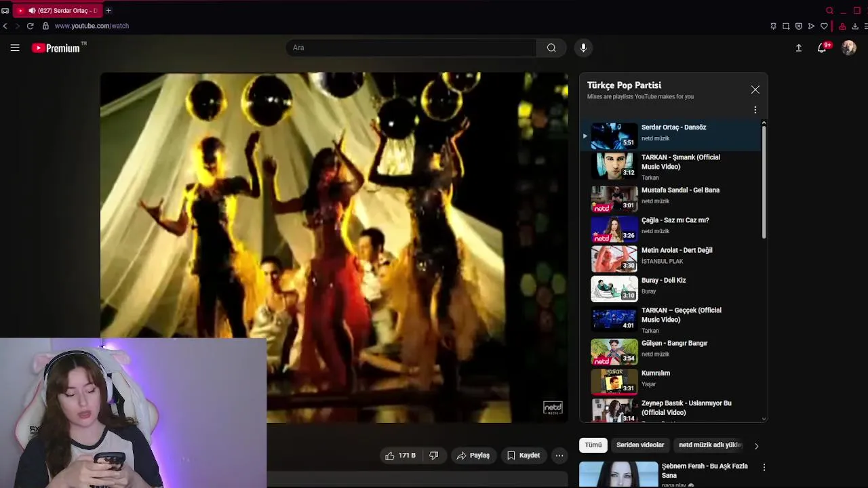
Task: Play Çağla - Saz mı Caz mı thumbnail
Action: tap(614, 228)
